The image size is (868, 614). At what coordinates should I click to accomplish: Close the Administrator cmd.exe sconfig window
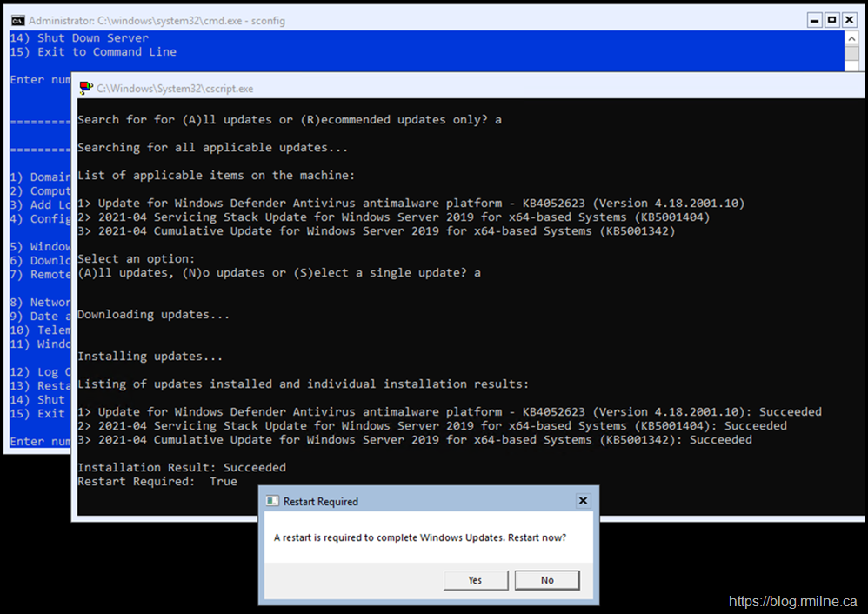click(851, 20)
